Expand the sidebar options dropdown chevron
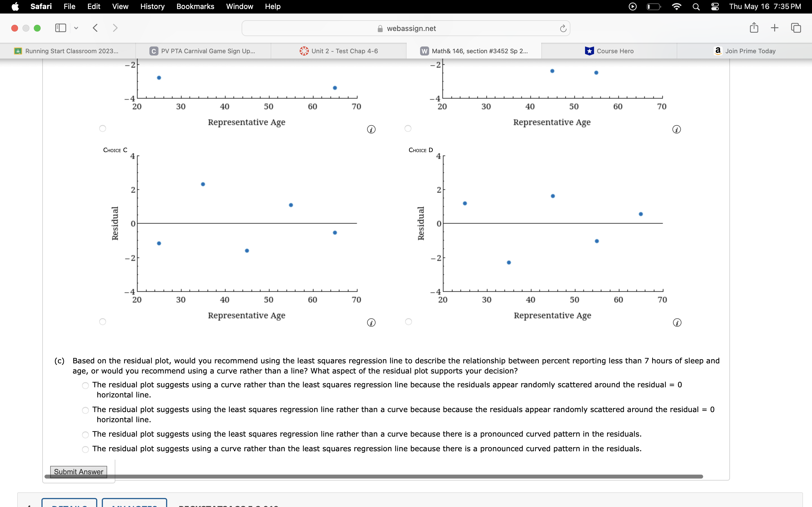This screenshot has width=812, height=507. tap(76, 28)
